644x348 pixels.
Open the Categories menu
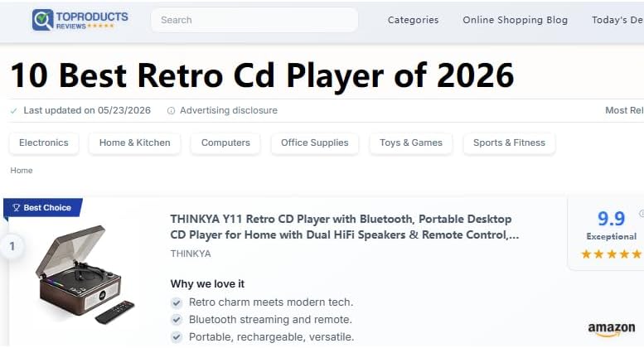pos(414,20)
